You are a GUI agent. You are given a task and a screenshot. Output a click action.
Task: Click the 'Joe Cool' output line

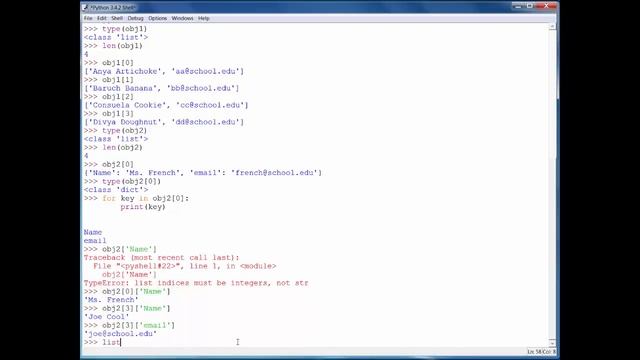click(107, 317)
